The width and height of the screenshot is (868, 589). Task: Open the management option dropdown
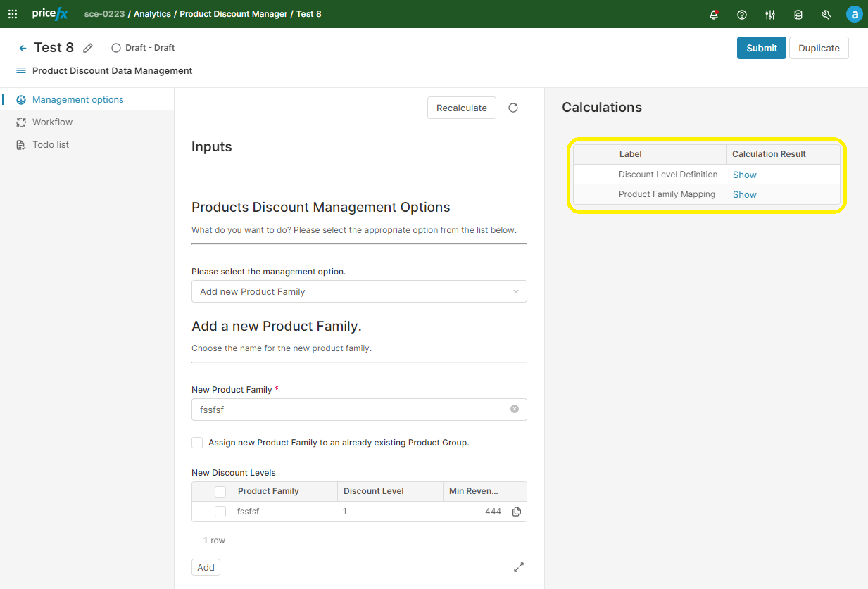click(359, 291)
